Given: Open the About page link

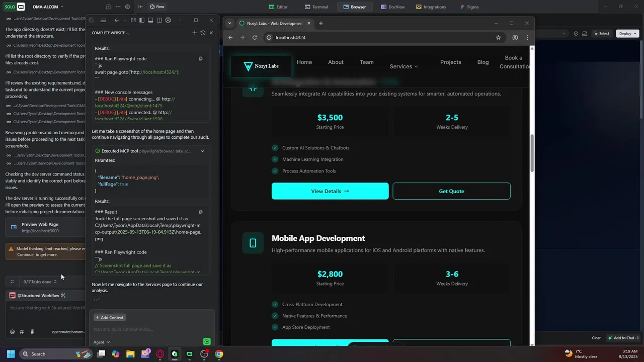Looking at the screenshot, I should point(336,62).
